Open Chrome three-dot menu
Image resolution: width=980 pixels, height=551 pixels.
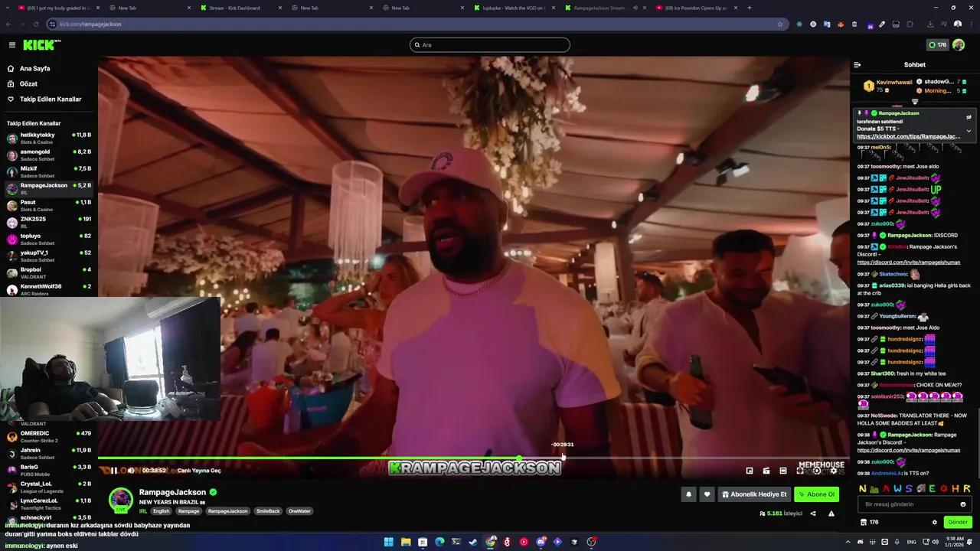click(x=972, y=24)
